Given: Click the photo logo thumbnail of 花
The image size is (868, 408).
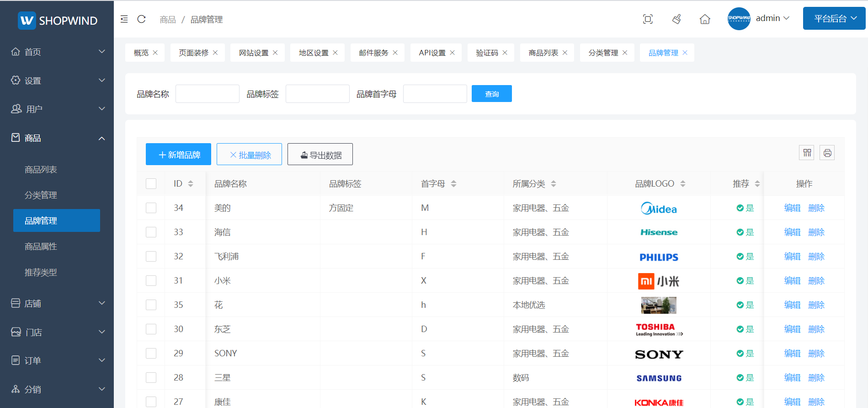Looking at the screenshot, I should (659, 305).
